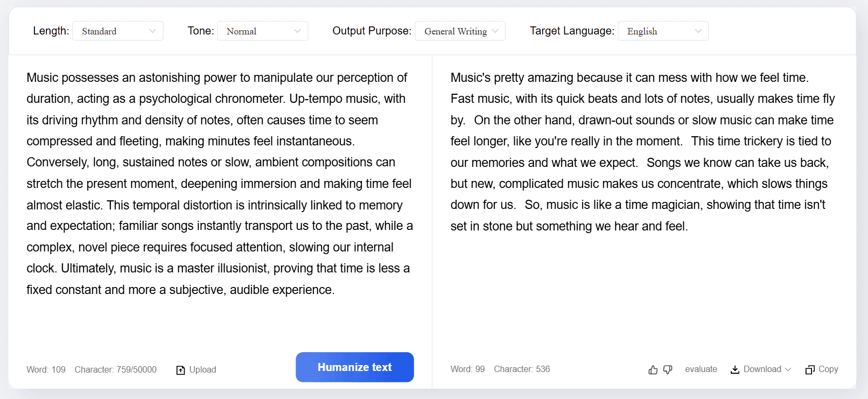The height and width of the screenshot is (399, 868).
Task: Click the evaluate link
Action: [x=701, y=369]
